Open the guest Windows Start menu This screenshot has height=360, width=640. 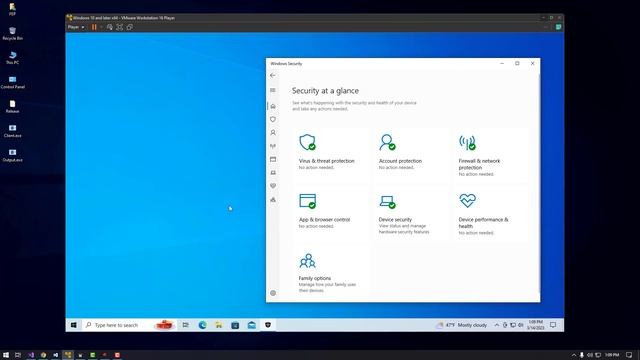click(x=73, y=325)
